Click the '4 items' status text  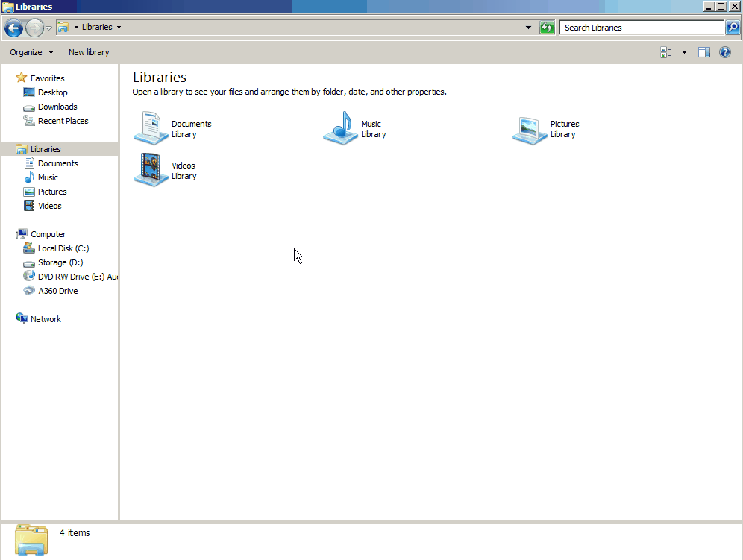[75, 533]
